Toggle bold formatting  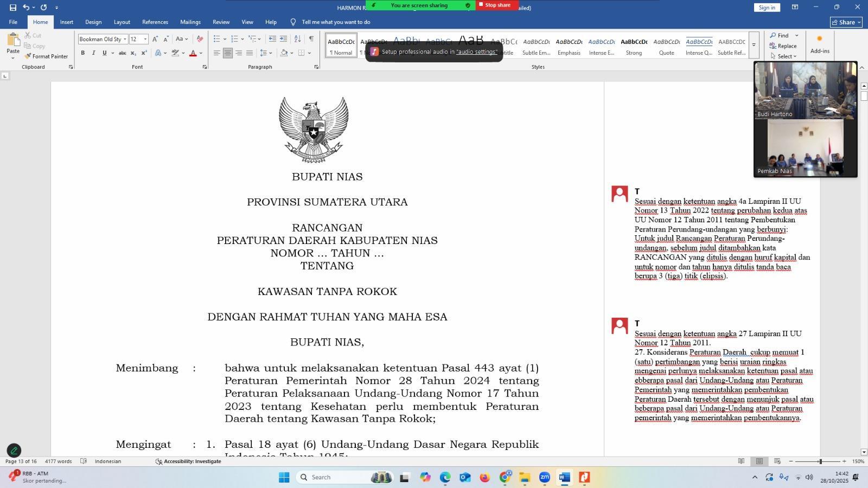point(83,53)
